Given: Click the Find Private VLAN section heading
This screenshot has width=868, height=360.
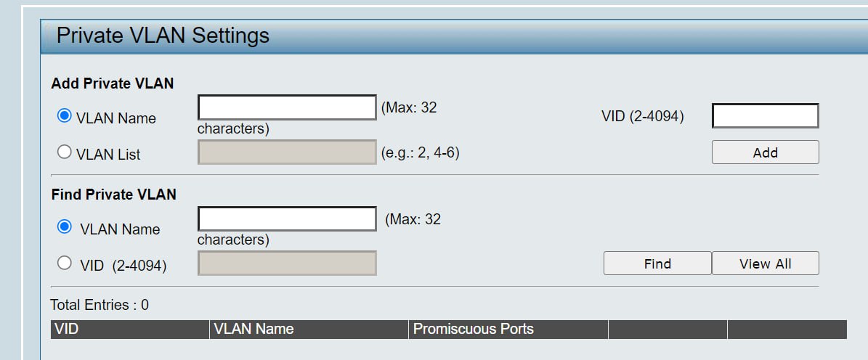Looking at the screenshot, I should click(x=114, y=195).
